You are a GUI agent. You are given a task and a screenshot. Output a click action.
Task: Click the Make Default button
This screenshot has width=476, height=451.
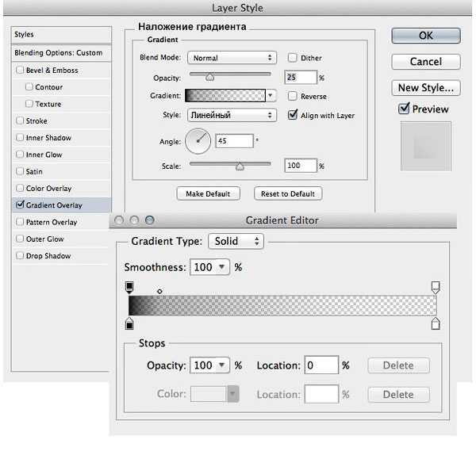tap(208, 193)
